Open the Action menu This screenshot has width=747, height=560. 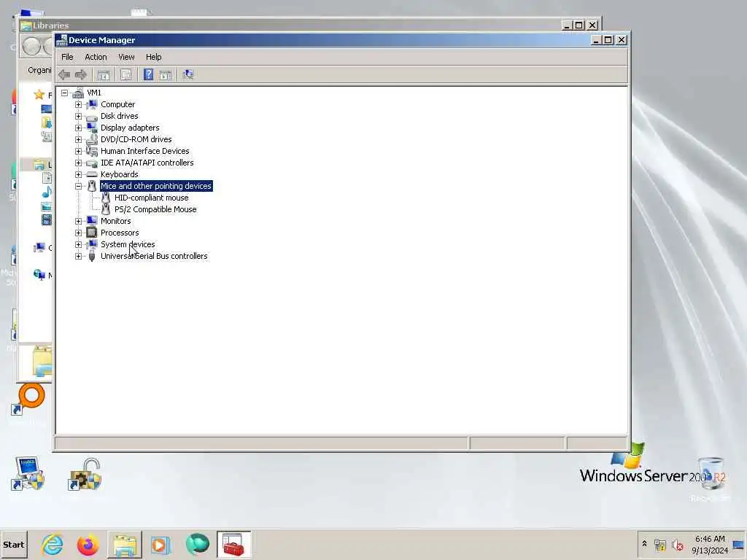coord(96,57)
